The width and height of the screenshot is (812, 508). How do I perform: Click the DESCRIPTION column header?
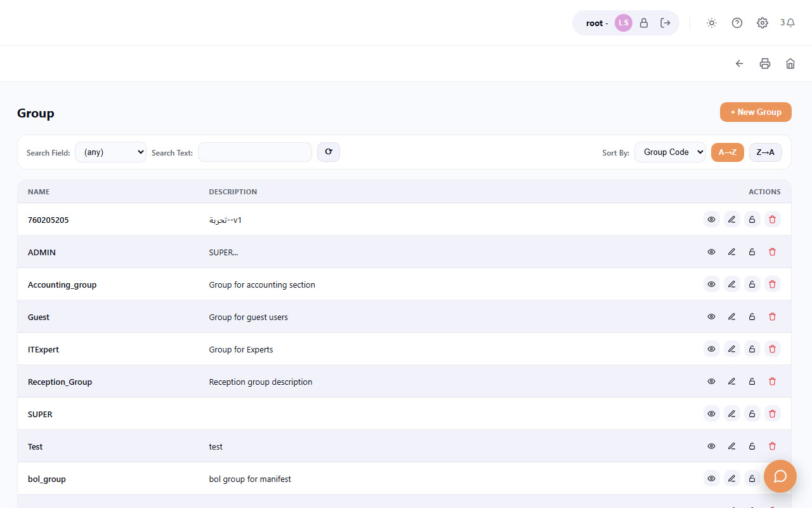(x=233, y=192)
